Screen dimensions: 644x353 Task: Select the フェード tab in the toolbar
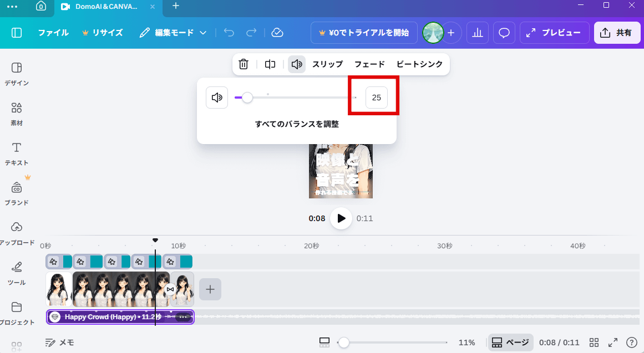point(369,64)
